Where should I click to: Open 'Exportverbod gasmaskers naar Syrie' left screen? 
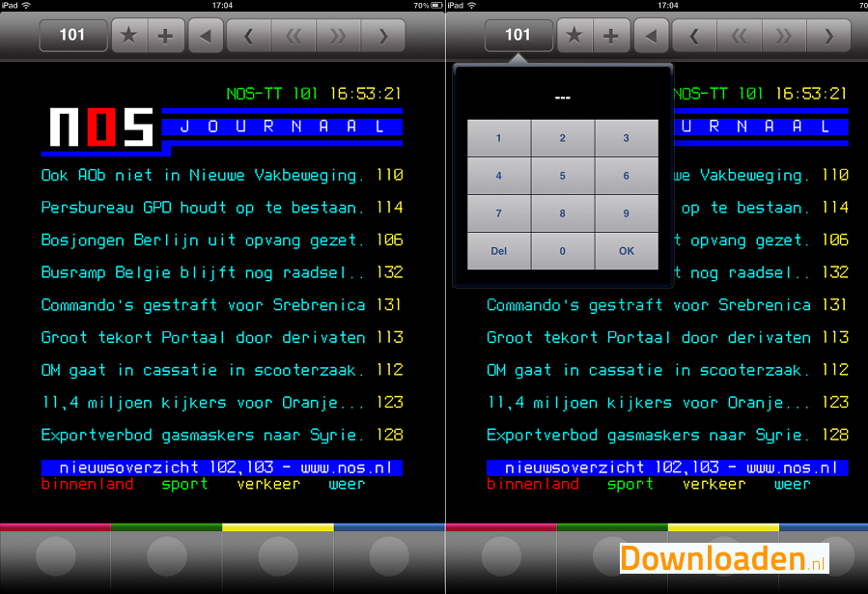[x=222, y=436]
